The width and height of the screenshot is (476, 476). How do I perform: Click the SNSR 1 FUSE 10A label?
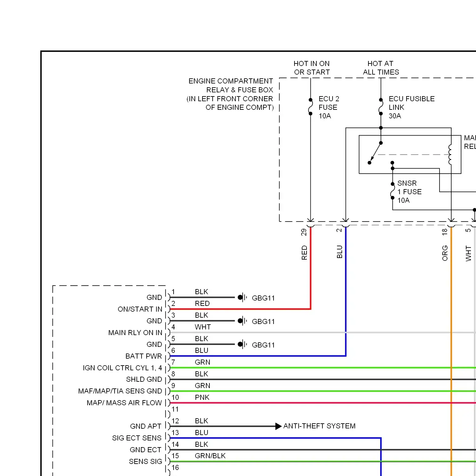coord(409,192)
